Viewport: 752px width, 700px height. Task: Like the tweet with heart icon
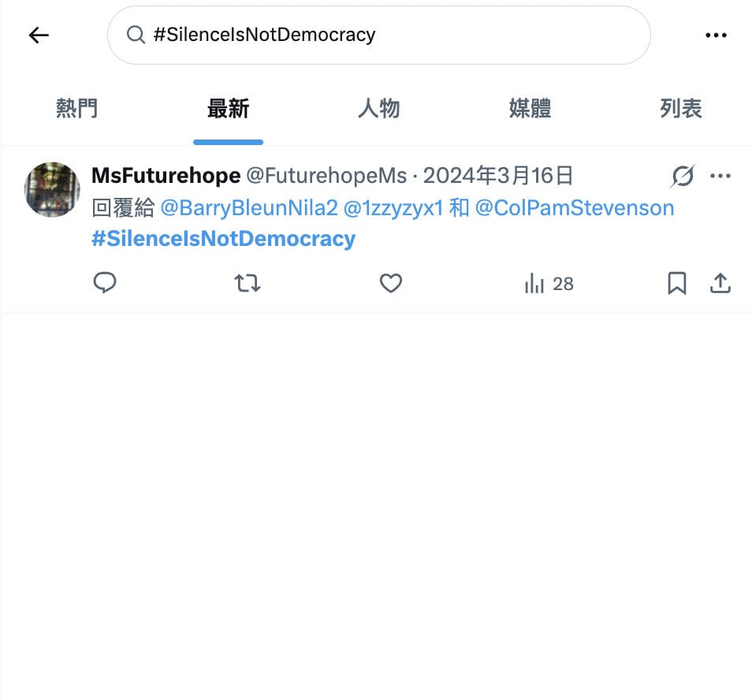pyautogui.click(x=391, y=283)
